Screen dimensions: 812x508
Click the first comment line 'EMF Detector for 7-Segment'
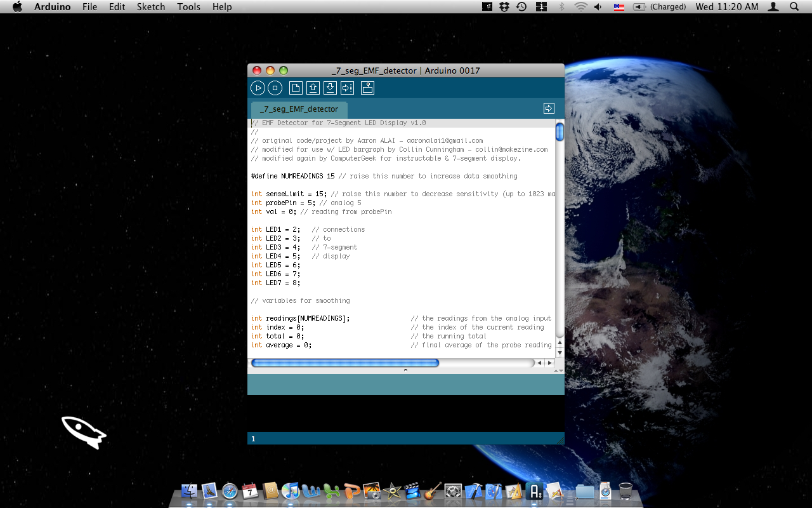point(339,123)
